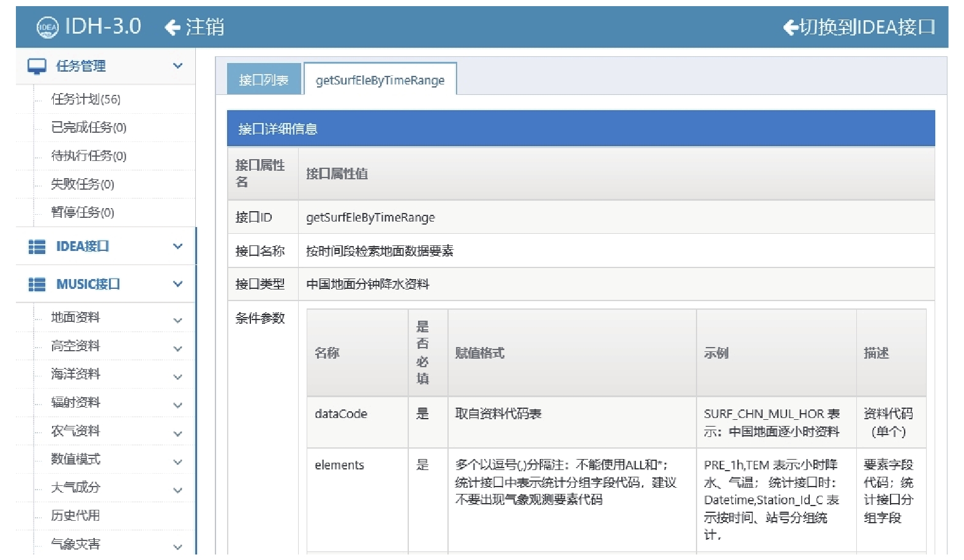The width and height of the screenshot is (964, 560).
Task: Click the 接口属性值 column header
Action: [x=616, y=173]
